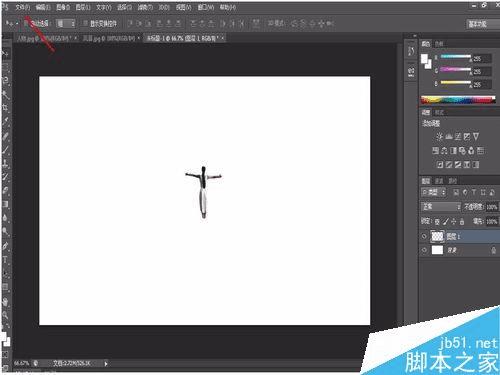Switch to the 色板 swatches tab
The width and height of the screenshot is (500, 375).
point(439,44)
